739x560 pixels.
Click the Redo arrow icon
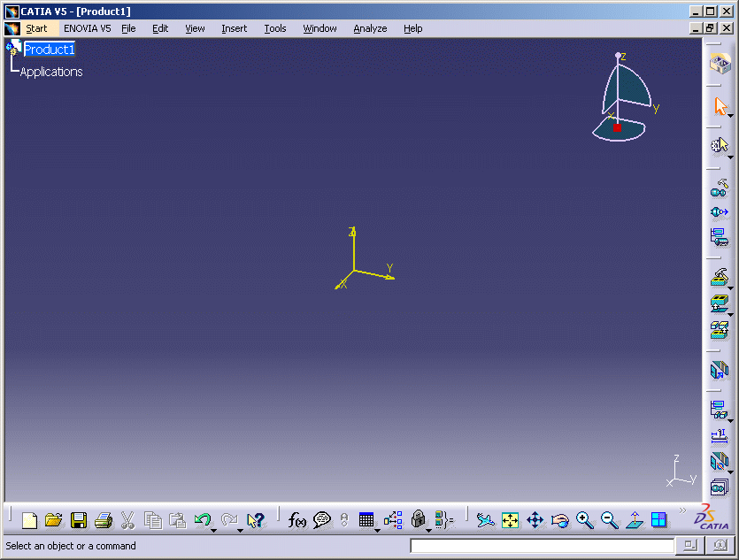229,520
